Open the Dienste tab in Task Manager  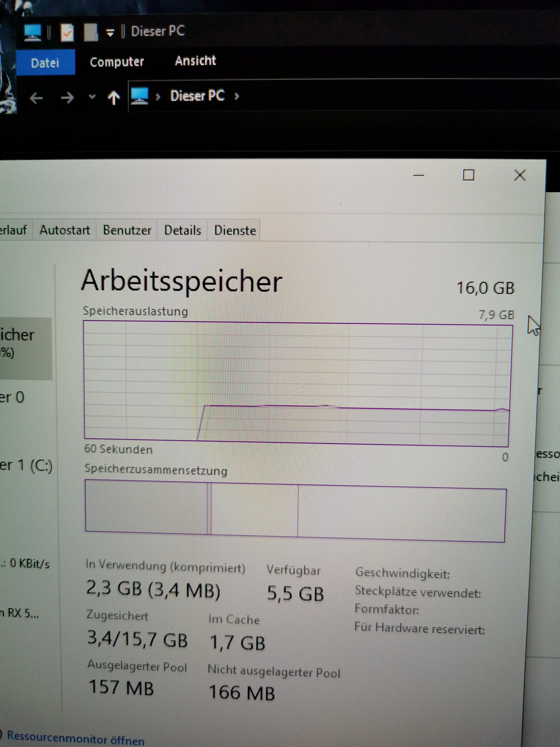(x=235, y=231)
